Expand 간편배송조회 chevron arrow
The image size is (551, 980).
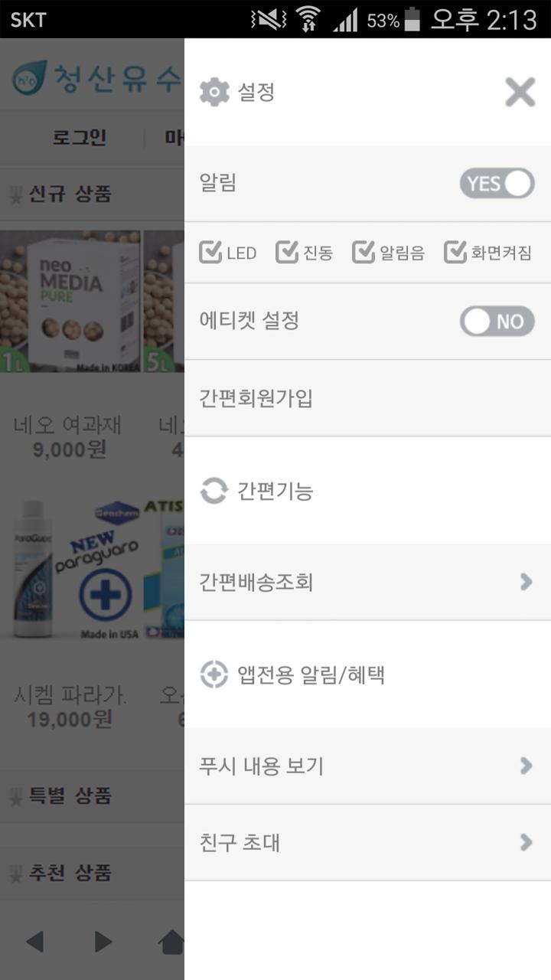(526, 582)
